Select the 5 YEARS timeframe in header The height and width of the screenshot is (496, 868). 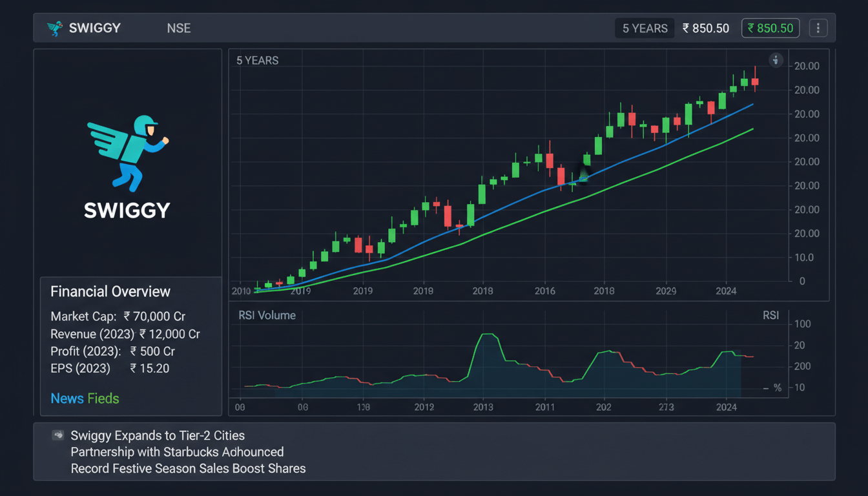pyautogui.click(x=645, y=28)
